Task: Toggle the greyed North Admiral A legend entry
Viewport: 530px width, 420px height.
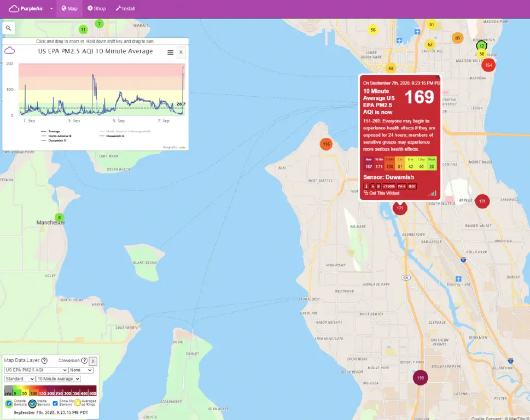Action: pos(125,131)
